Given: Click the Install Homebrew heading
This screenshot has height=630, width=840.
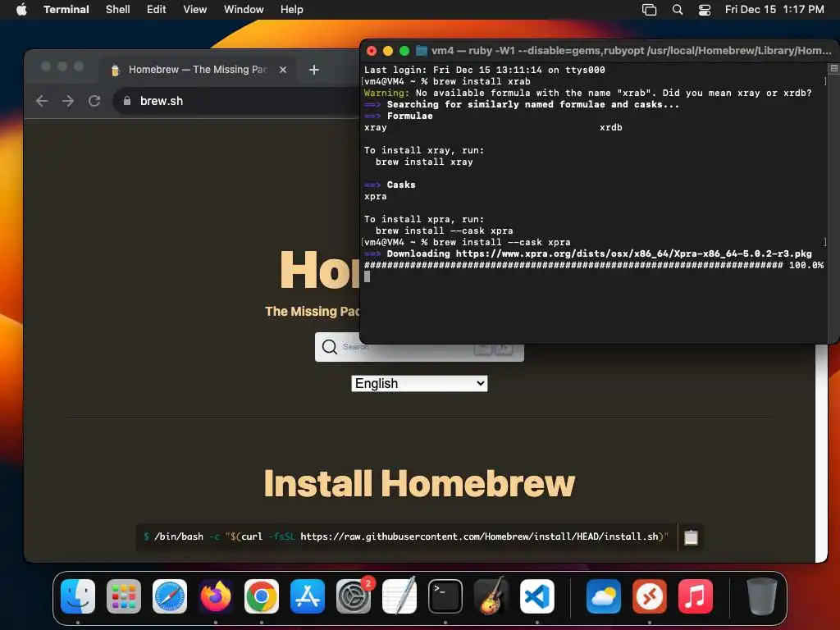Looking at the screenshot, I should click(419, 483).
